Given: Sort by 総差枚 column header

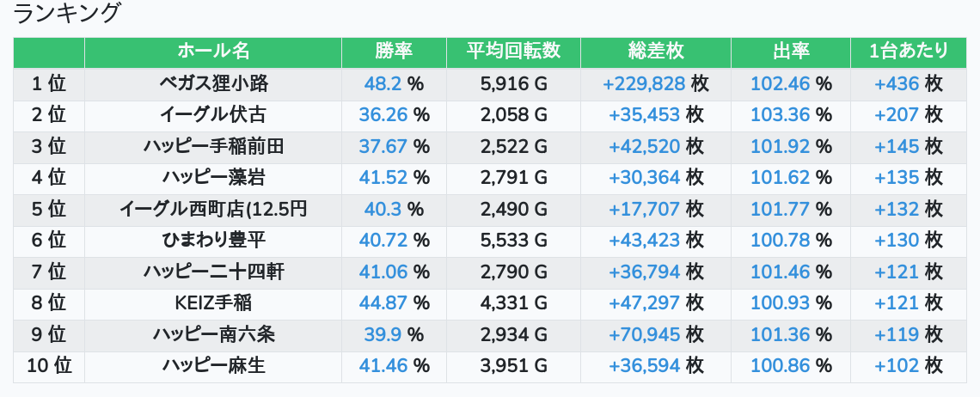Looking at the screenshot, I should [656, 52].
